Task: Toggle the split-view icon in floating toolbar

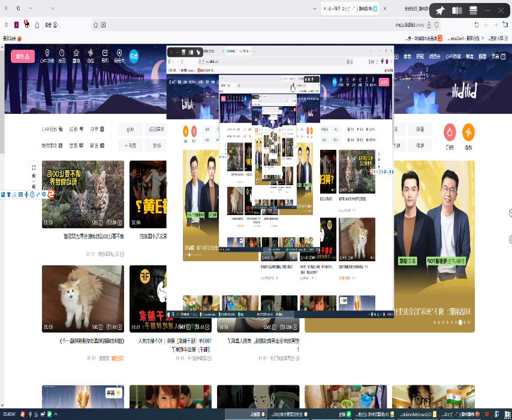Action: coord(457,10)
